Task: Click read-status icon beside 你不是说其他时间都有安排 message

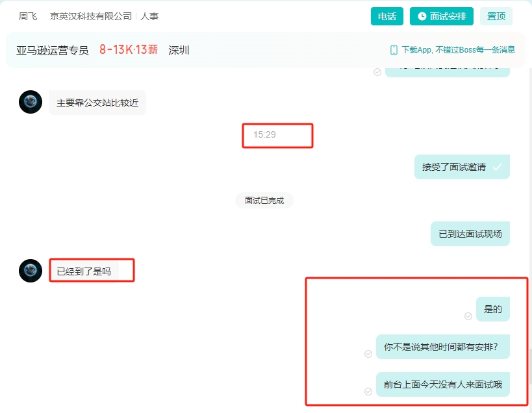Action: (x=368, y=354)
